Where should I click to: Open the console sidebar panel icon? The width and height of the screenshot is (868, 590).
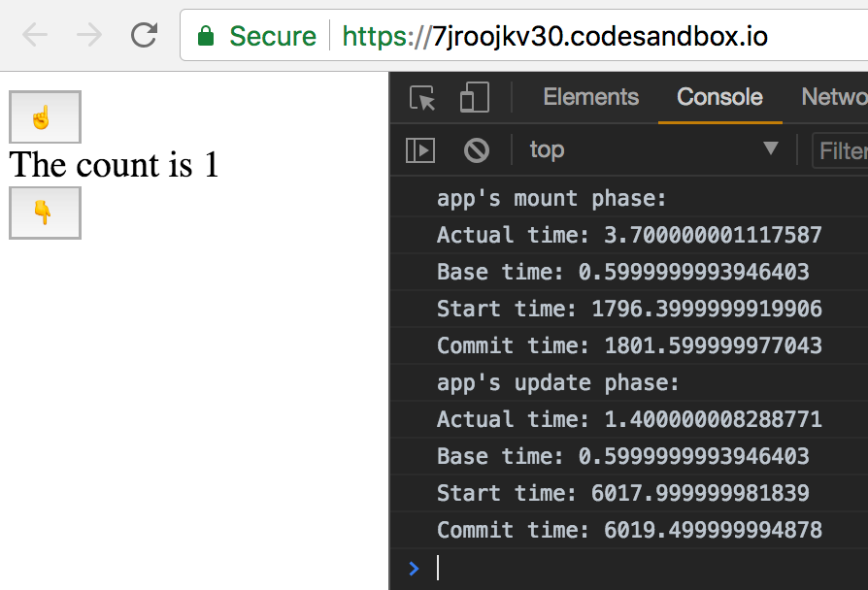pyautogui.click(x=419, y=149)
